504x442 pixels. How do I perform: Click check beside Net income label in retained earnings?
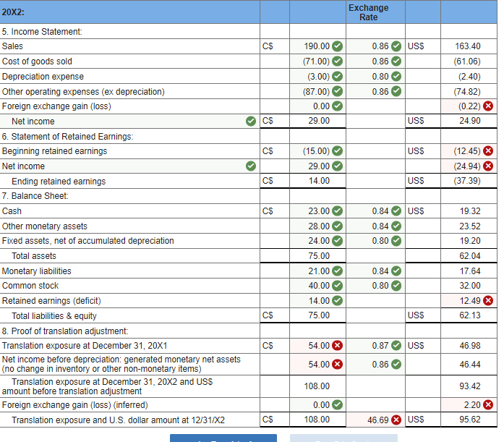point(251,166)
